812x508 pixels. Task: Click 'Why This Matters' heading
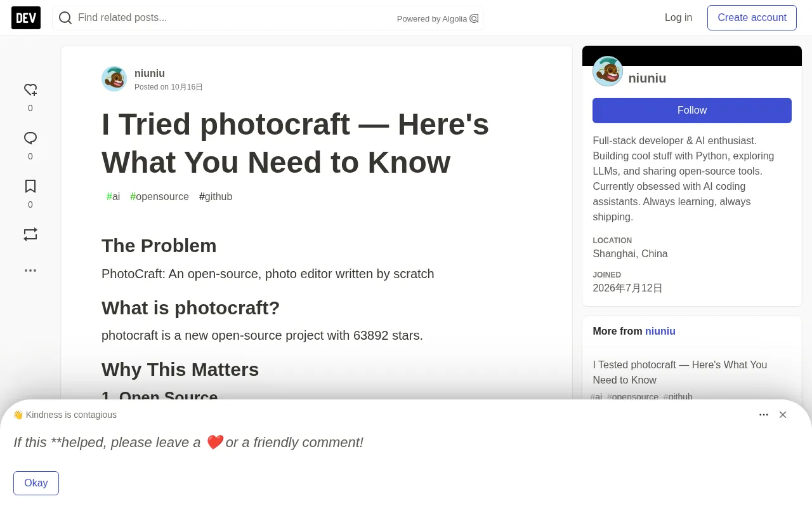click(x=180, y=369)
